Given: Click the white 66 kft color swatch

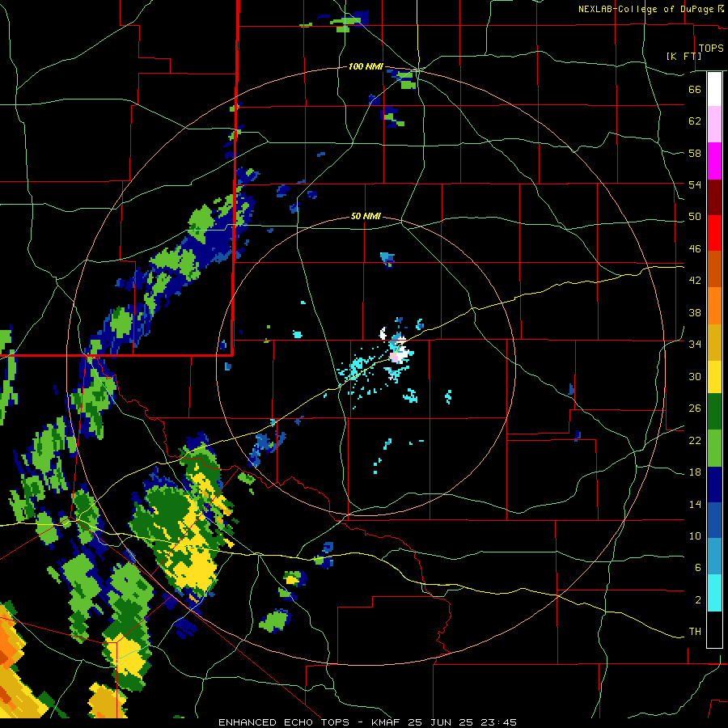Looking at the screenshot, I should [x=714, y=89].
